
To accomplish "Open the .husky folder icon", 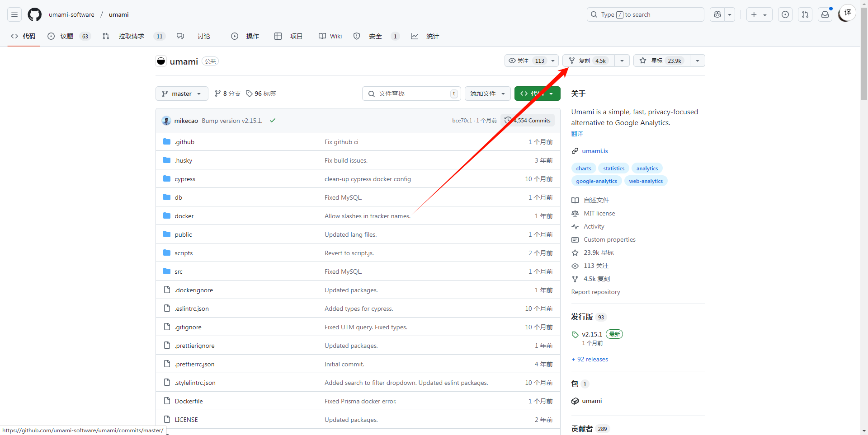I will 167,160.
